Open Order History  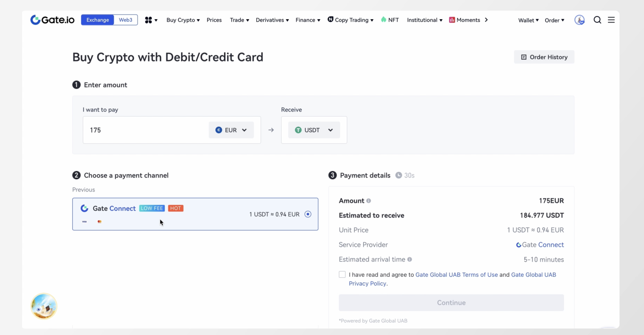click(x=544, y=57)
